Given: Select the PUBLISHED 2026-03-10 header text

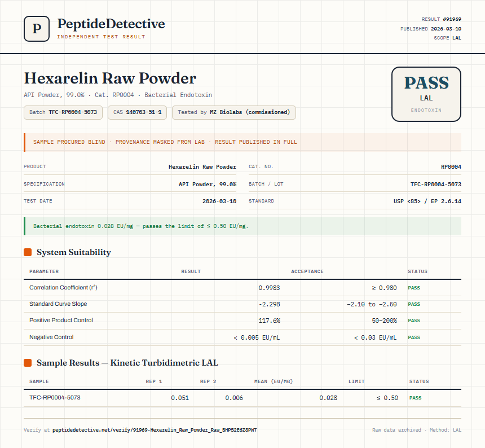Looking at the screenshot, I should pyautogui.click(x=430, y=29).
